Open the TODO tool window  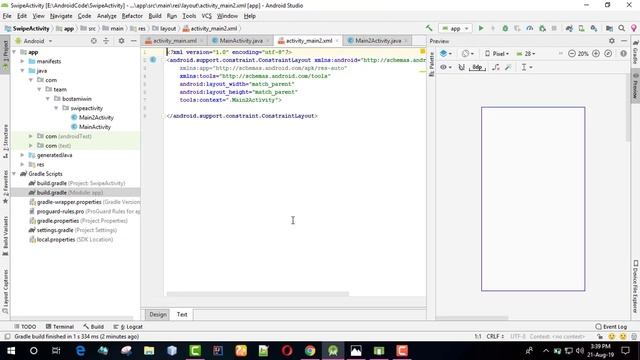click(x=25, y=327)
